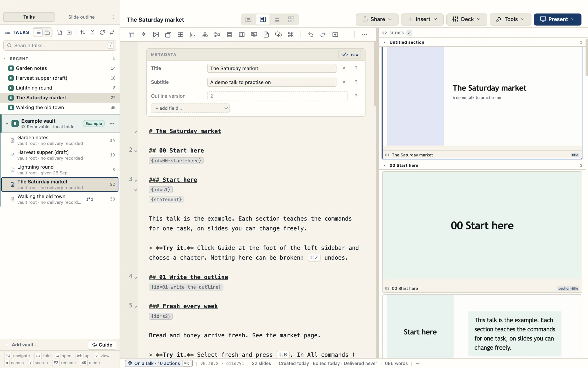The height and width of the screenshot is (368, 588).
Task: Select the stacked rows view mode button
Action: [277, 19]
